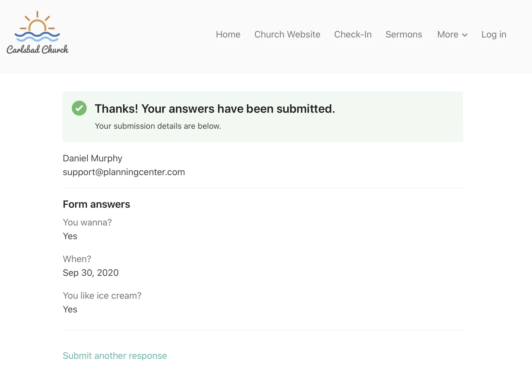
Task: Go to the Home page
Action: 228,34
